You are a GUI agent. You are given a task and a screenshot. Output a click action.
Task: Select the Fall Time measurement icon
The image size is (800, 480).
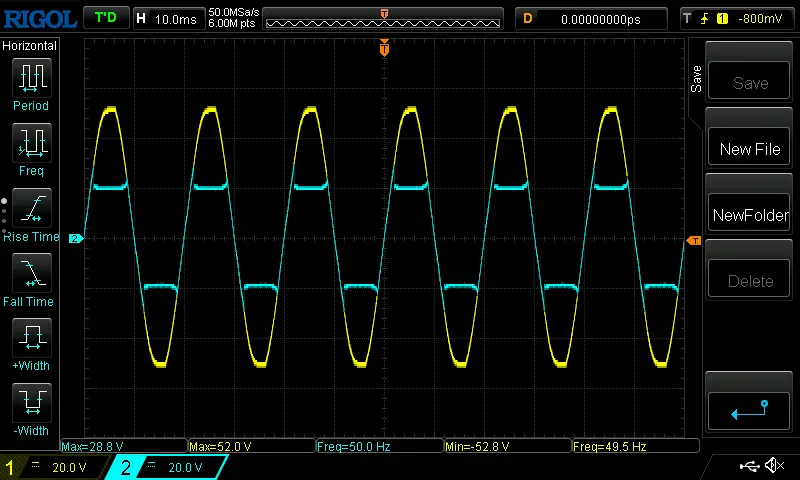click(31, 273)
